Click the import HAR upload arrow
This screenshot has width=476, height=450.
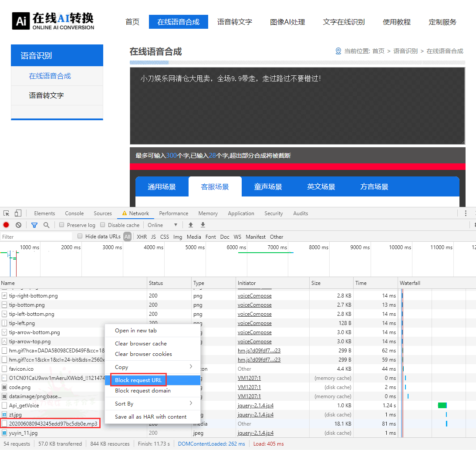coord(191,225)
